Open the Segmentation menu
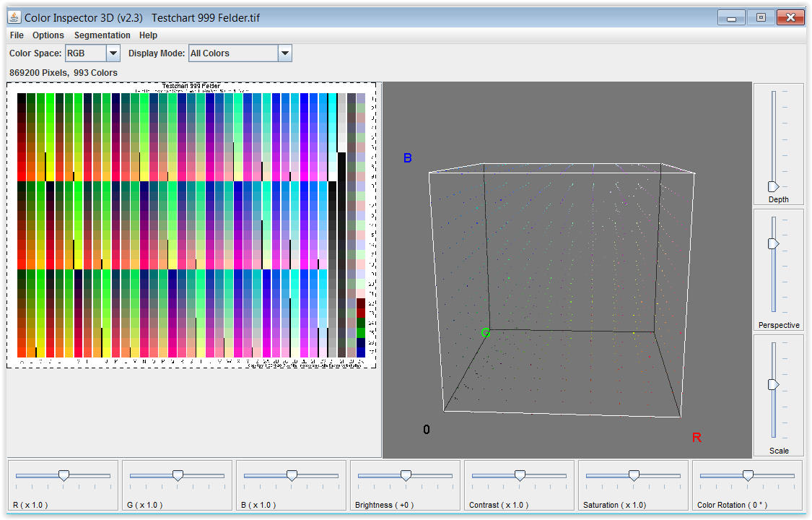 (x=102, y=35)
